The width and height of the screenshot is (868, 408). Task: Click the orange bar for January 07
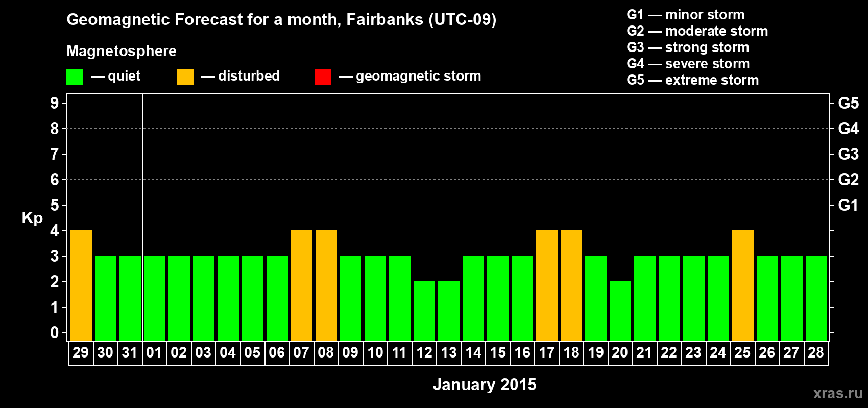coord(302,286)
